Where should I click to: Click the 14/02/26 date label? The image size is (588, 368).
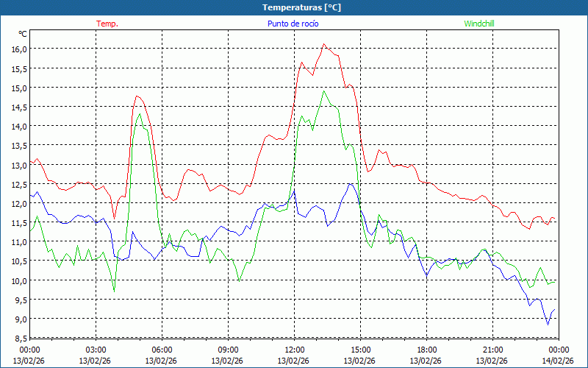[x=558, y=361]
